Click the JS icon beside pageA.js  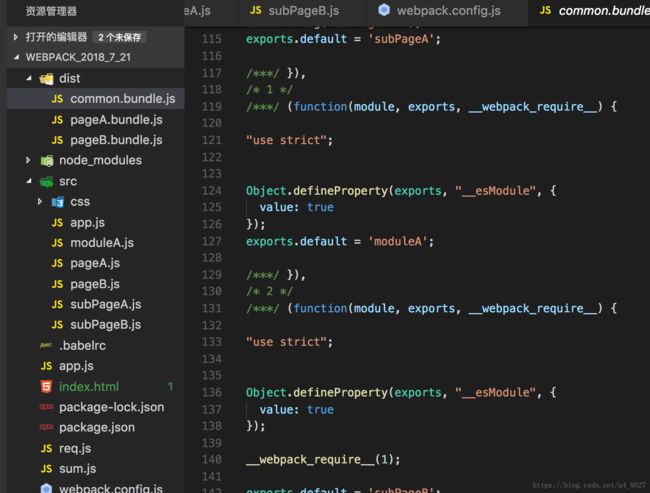point(57,263)
